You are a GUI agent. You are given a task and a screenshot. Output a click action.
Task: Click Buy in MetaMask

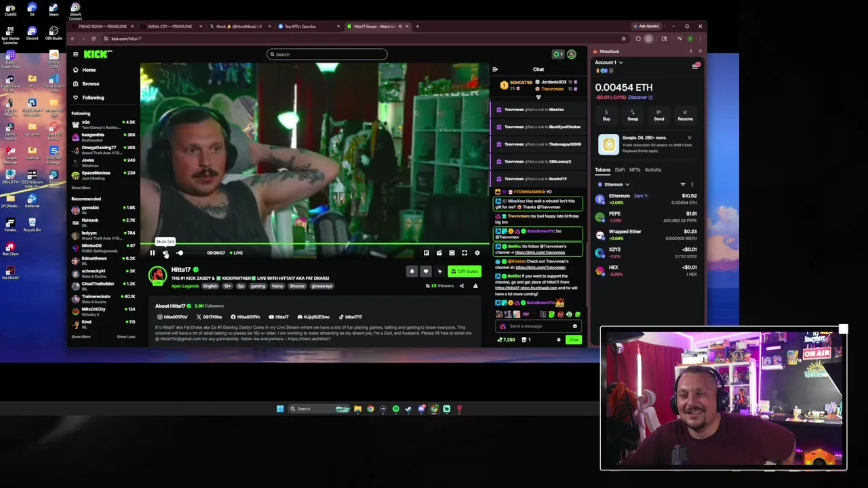click(606, 115)
